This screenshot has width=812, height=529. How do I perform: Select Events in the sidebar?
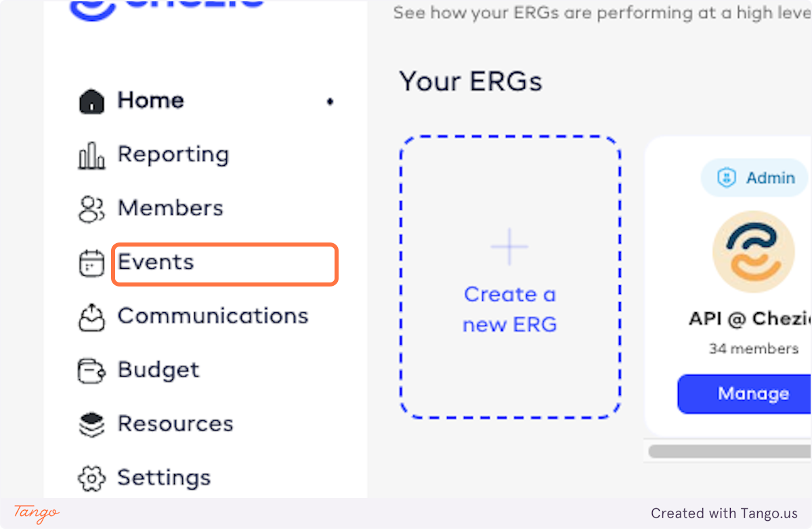(156, 262)
